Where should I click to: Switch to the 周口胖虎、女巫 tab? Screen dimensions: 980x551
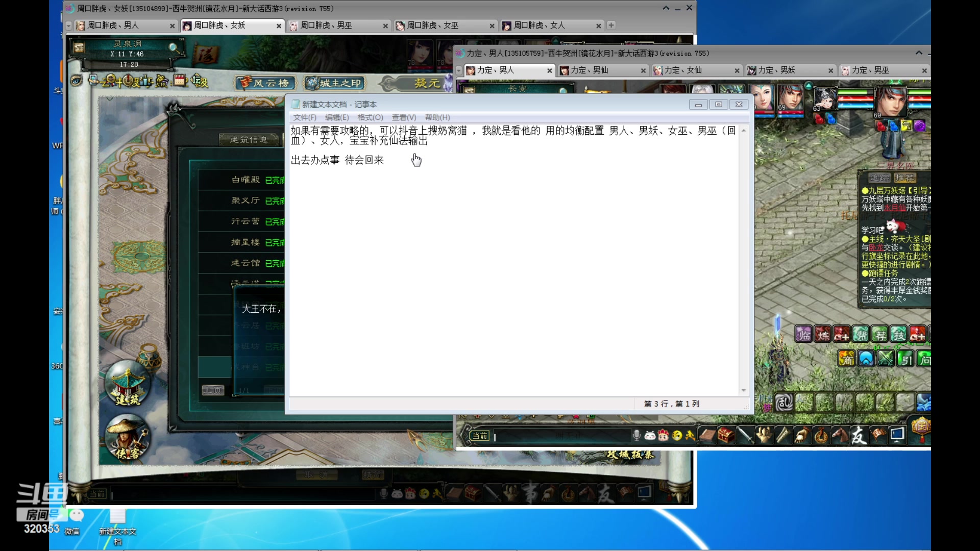445,26
